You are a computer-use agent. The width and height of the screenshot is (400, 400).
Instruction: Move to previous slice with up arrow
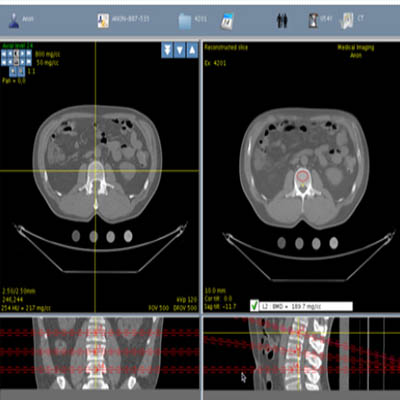click(x=192, y=50)
